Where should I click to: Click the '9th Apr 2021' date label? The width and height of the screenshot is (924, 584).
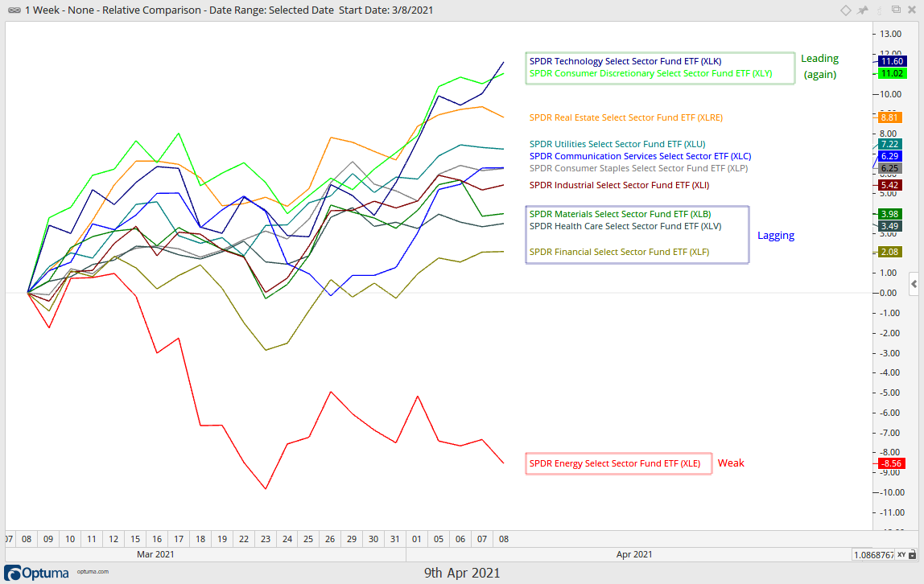pos(462,573)
